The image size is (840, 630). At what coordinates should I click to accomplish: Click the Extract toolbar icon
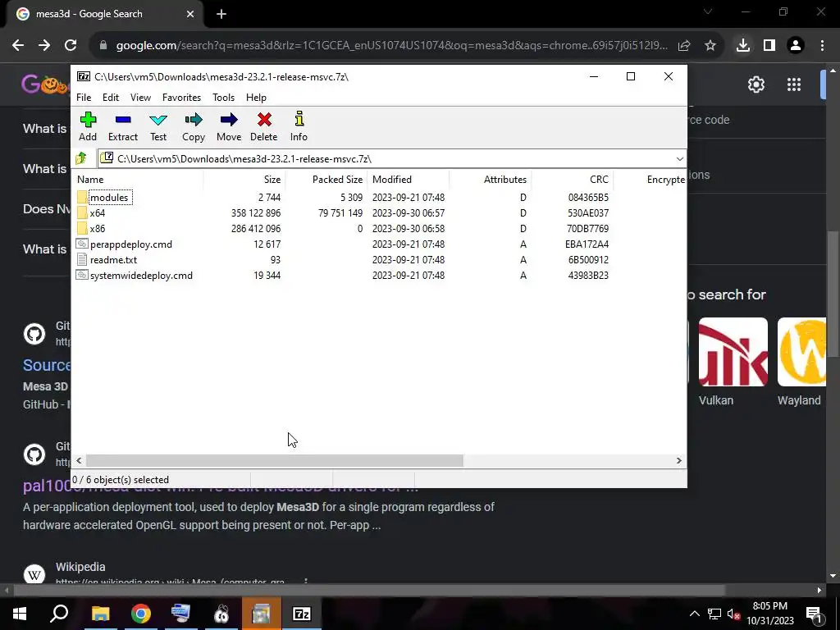123,120
